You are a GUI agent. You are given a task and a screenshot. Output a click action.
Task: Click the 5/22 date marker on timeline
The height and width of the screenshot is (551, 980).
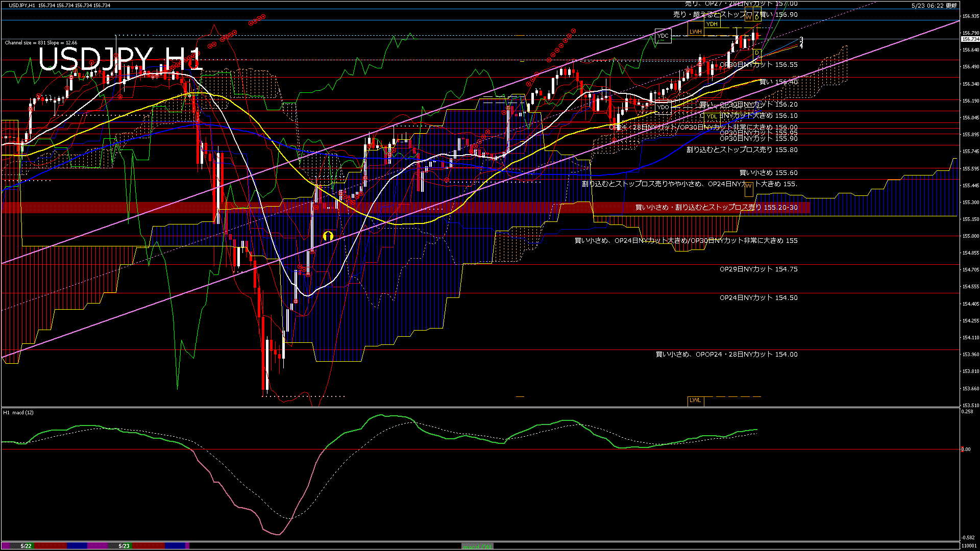click(x=26, y=546)
